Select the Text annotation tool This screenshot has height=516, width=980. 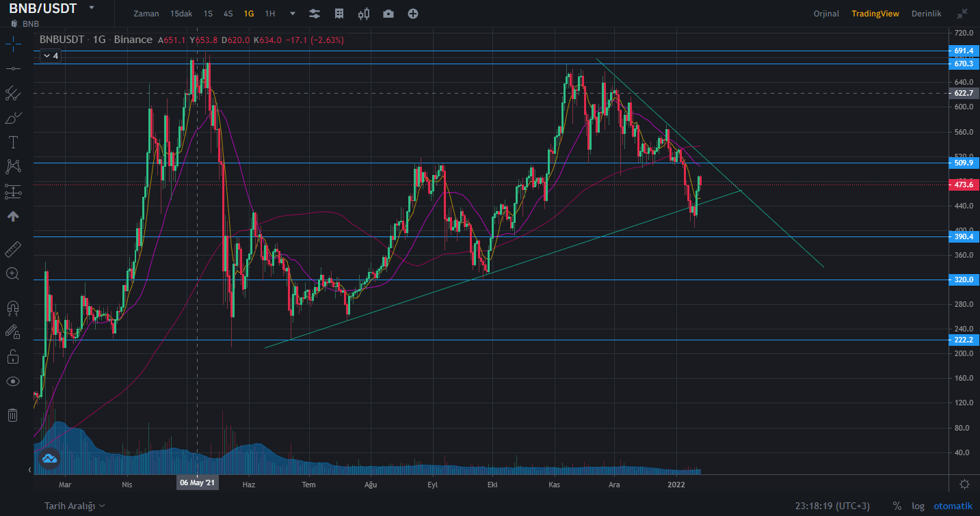pos(12,141)
